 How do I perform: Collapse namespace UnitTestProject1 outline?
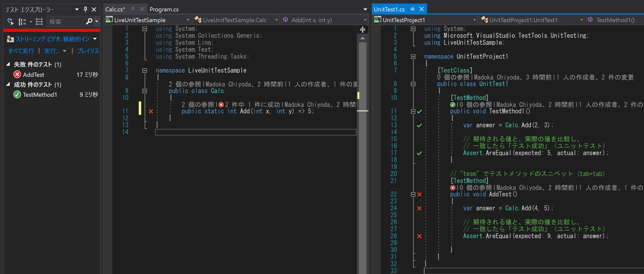[x=413, y=57]
